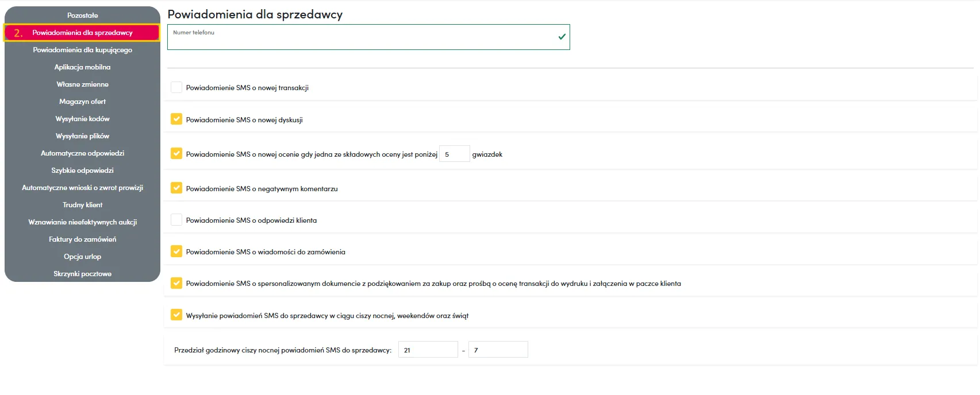Open Trudny klient sidebar item

click(x=82, y=205)
